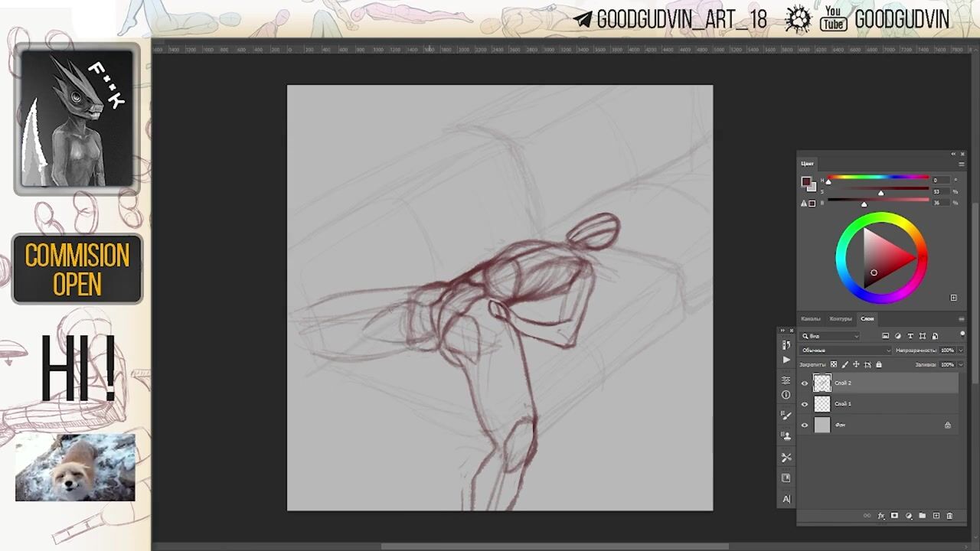Viewport: 980px width, 551px height.
Task: Select the Слой 1 layer thumbnail
Action: 822,404
